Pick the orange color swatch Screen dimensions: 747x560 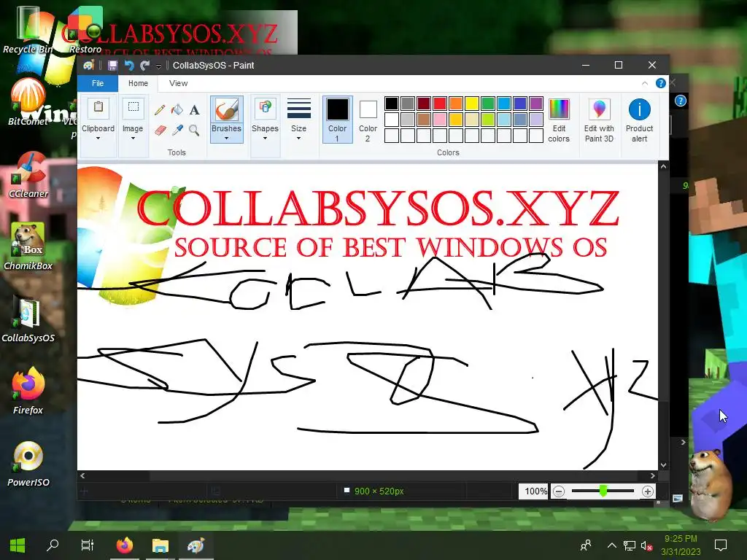[455, 104]
